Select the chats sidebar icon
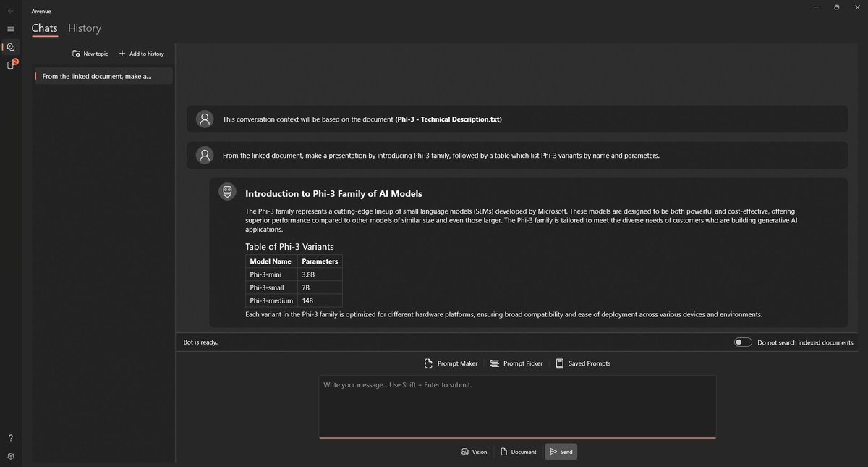This screenshot has width=868, height=467. pos(10,47)
